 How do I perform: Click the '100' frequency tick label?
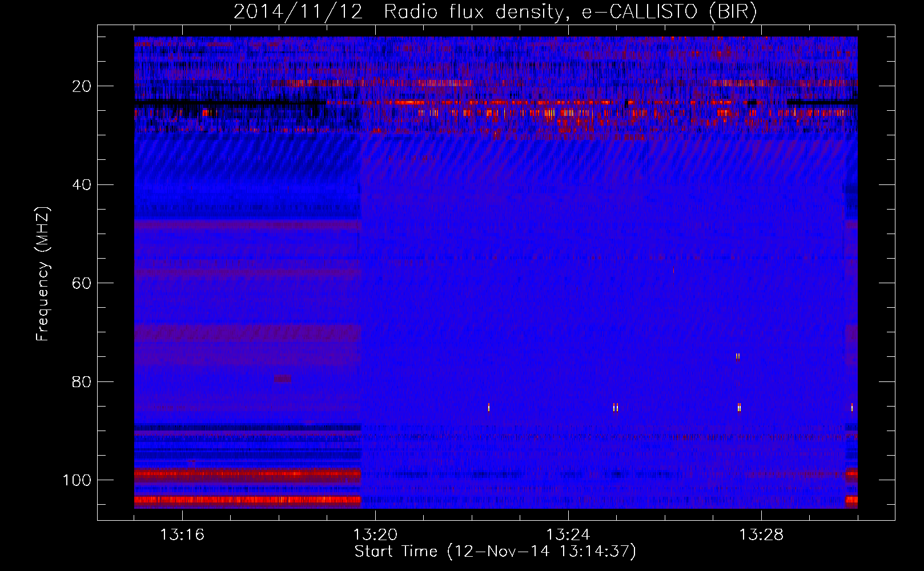tap(77, 480)
